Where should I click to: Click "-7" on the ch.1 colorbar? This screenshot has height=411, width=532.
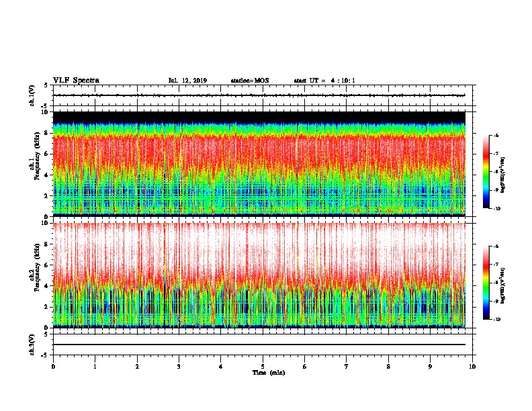[x=496, y=154]
